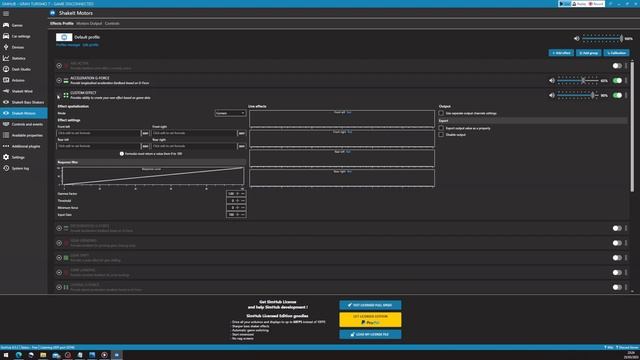Collapse the Custom Effect row
Viewport: 640px width, 360px height.
59,96
